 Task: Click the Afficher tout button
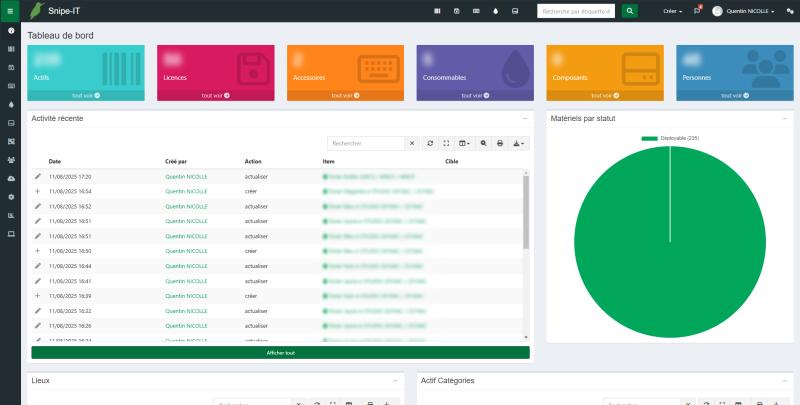(x=280, y=353)
